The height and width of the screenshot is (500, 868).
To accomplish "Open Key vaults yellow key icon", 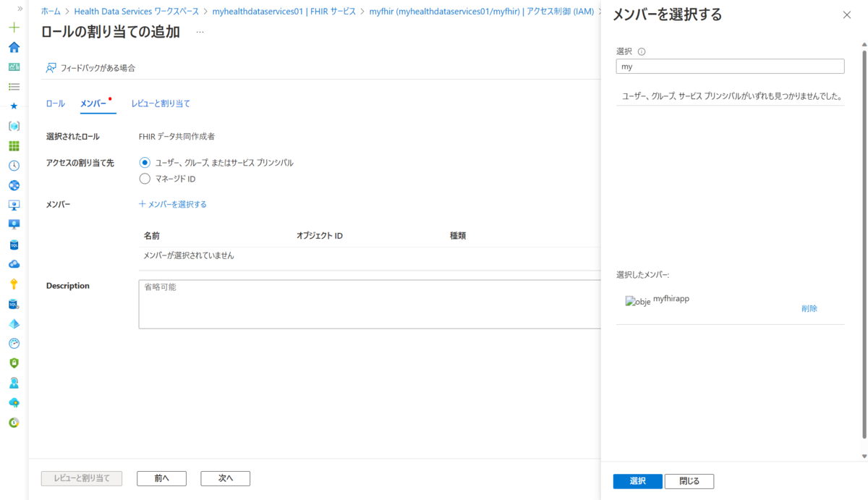I will [x=14, y=284].
